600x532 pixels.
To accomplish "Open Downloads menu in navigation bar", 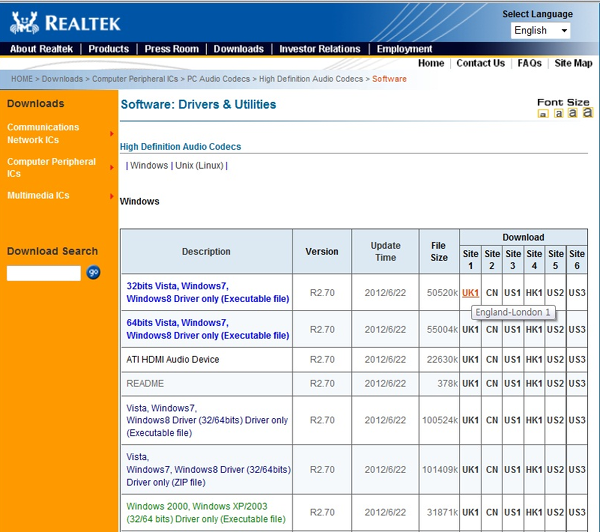I will pyautogui.click(x=239, y=49).
